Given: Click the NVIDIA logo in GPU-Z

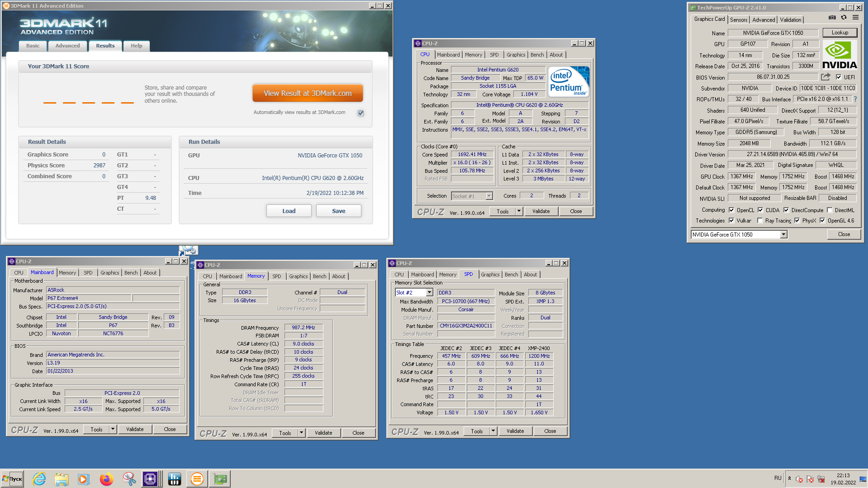Looking at the screenshot, I should pos(840,55).
